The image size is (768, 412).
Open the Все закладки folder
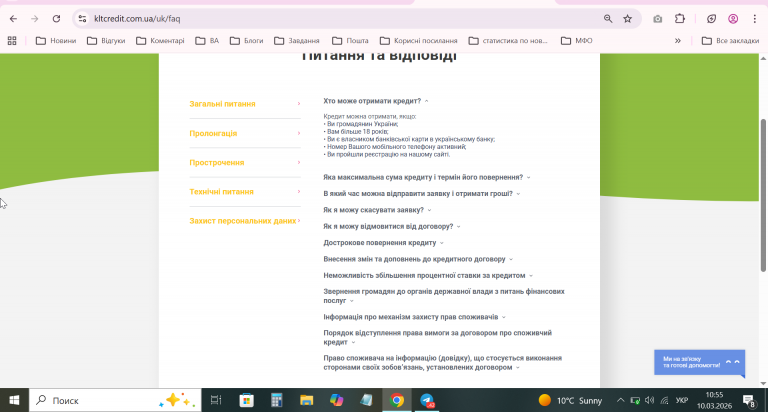[730, 41]
